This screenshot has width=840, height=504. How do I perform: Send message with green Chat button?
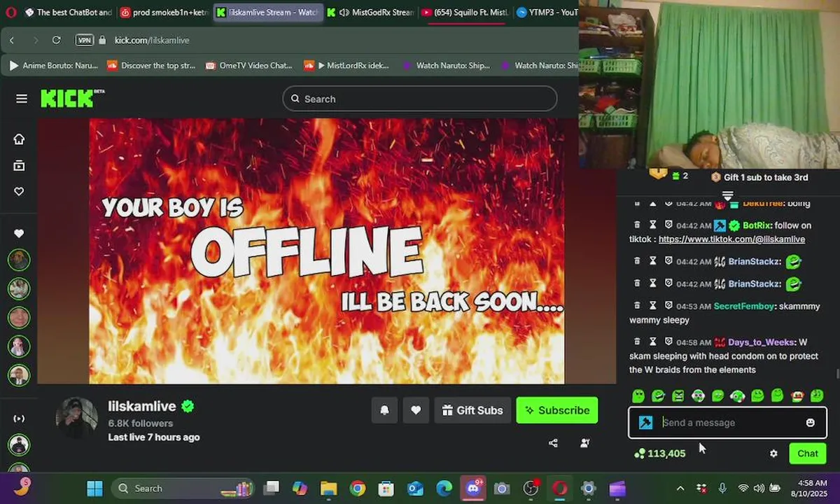(x=807, y=454)
